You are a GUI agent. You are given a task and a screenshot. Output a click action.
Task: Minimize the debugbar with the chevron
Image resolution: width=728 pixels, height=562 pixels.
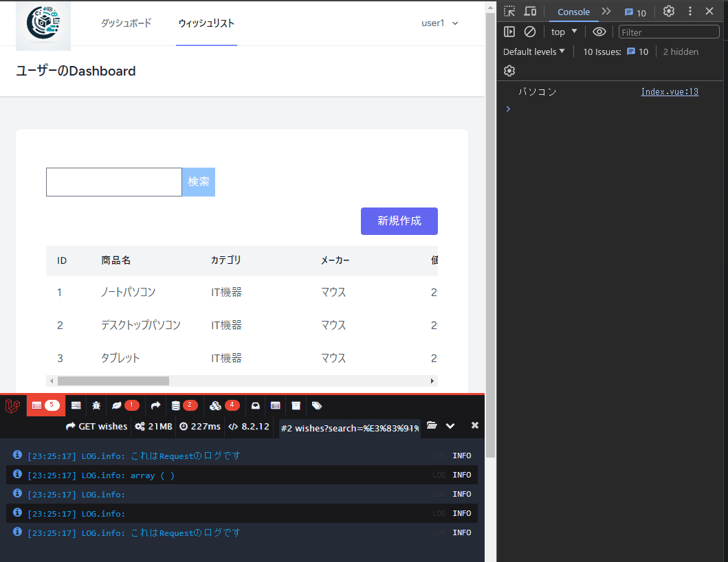(x=450, y=425)
